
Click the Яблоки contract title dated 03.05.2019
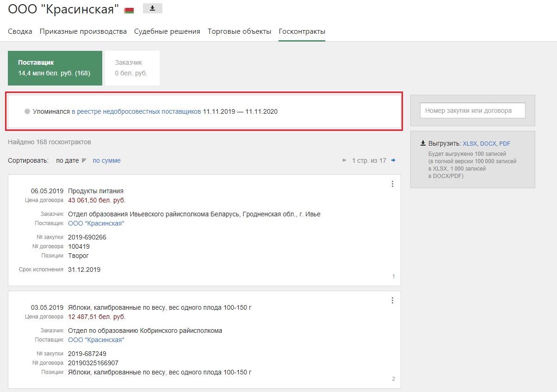click(160, 307)
